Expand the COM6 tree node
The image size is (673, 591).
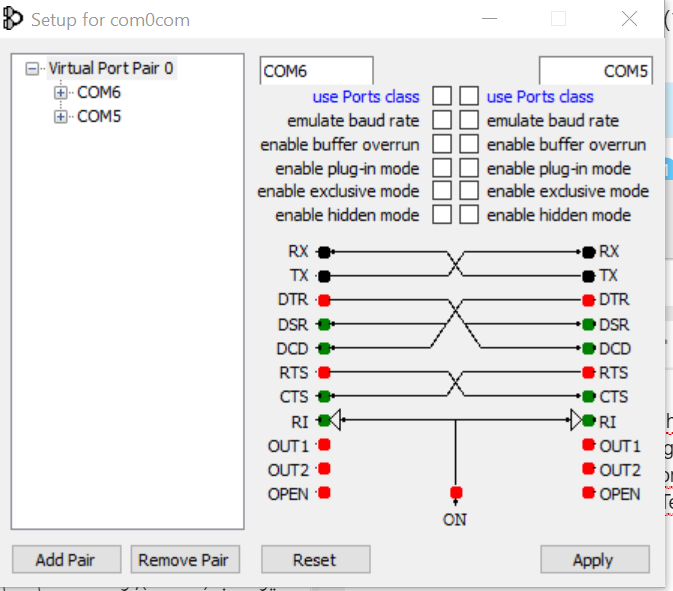61,93
